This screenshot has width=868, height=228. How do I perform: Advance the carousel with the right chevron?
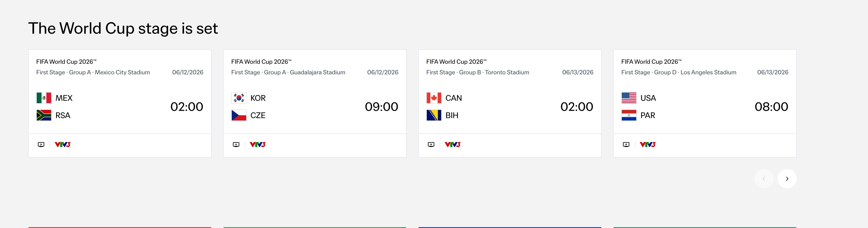click(x=787, y=179)
